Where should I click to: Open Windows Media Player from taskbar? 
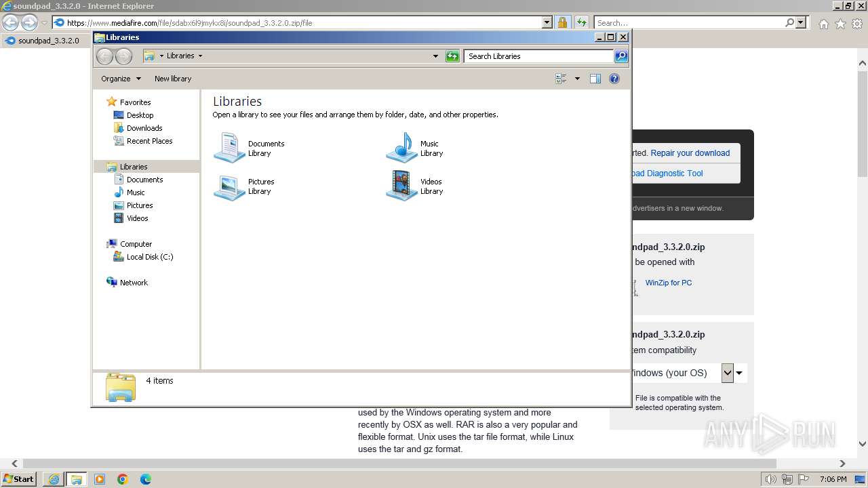(x=100, y=479)
